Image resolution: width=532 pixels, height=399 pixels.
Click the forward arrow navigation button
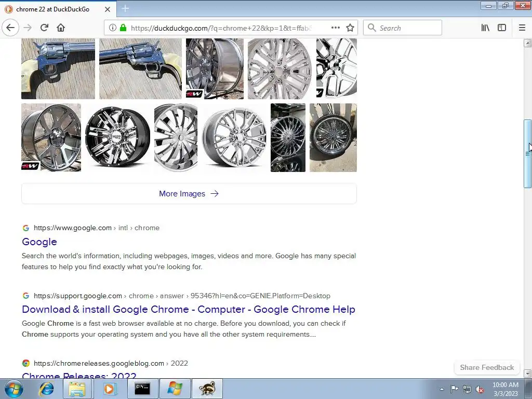click(x=28, y=28)
